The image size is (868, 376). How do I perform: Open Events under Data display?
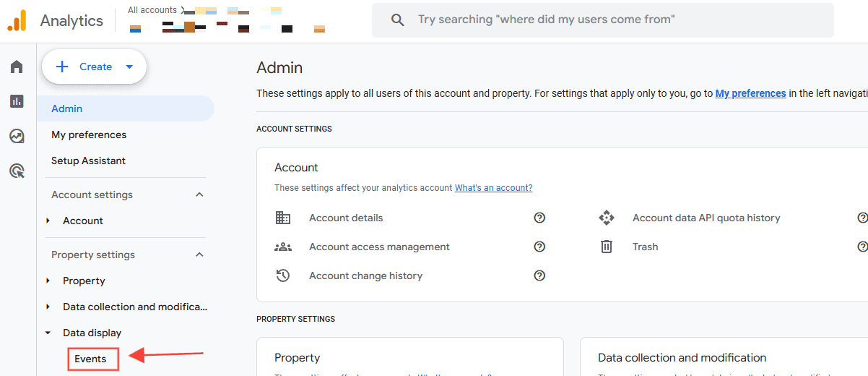click(x=90, y=359)
